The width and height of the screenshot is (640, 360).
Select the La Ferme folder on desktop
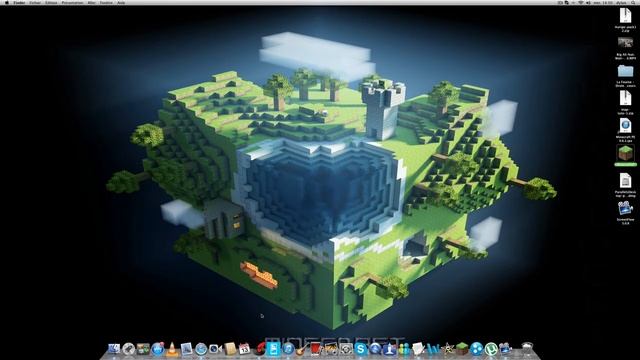[625, 71]
